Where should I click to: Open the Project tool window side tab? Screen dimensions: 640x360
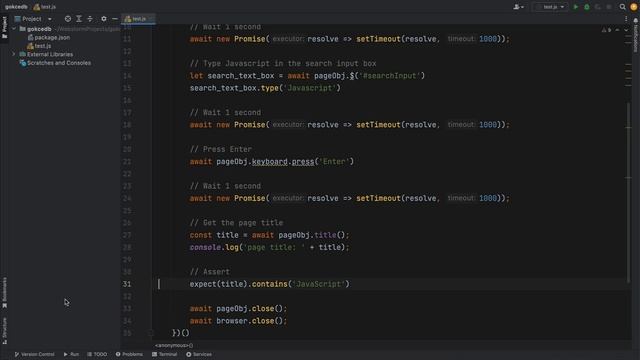point(4,28)
